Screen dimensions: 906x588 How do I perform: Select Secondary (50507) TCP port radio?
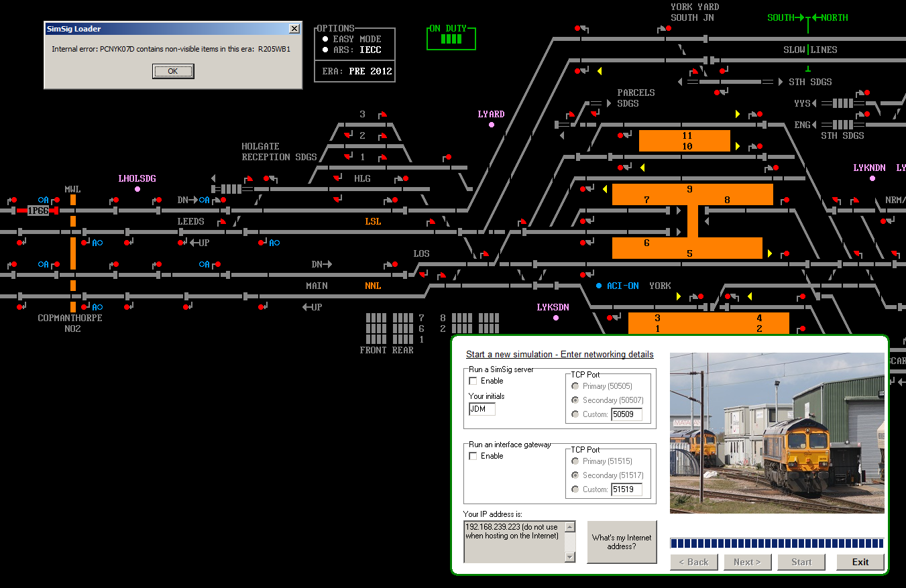coord(575,400)
